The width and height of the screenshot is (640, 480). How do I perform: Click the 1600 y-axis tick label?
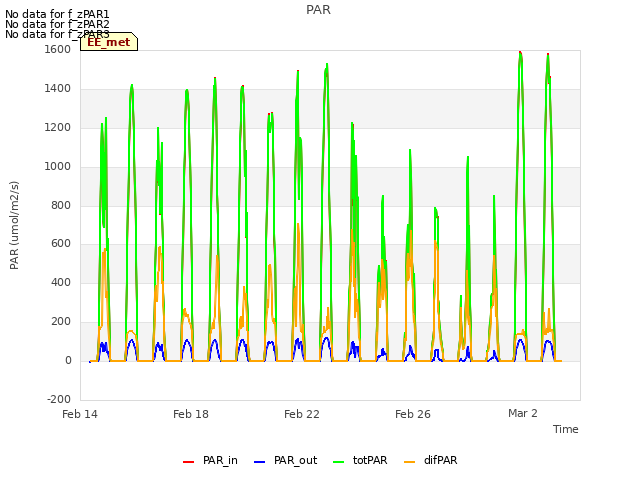point(58,49)
